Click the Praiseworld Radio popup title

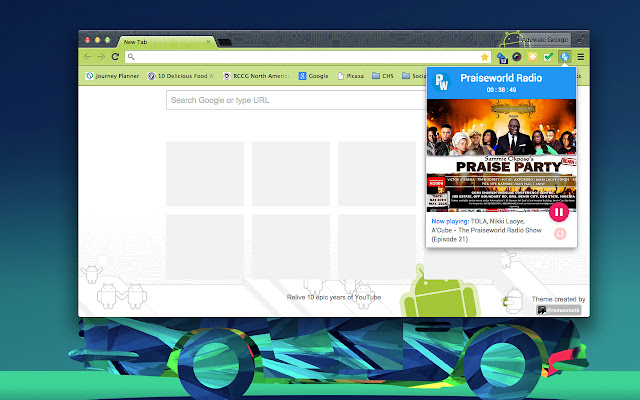[501, 78]
